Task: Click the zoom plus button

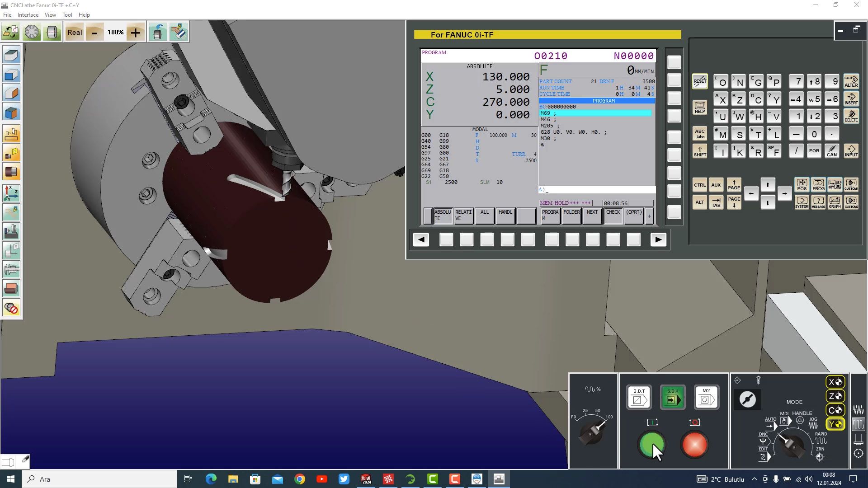Action: [x=135, y=32]
